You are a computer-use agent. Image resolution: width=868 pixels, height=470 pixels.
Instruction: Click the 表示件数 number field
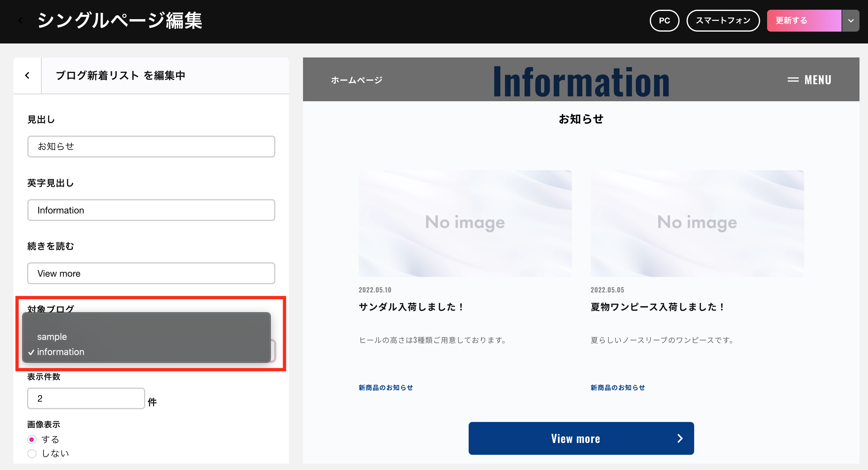point(86,398)
